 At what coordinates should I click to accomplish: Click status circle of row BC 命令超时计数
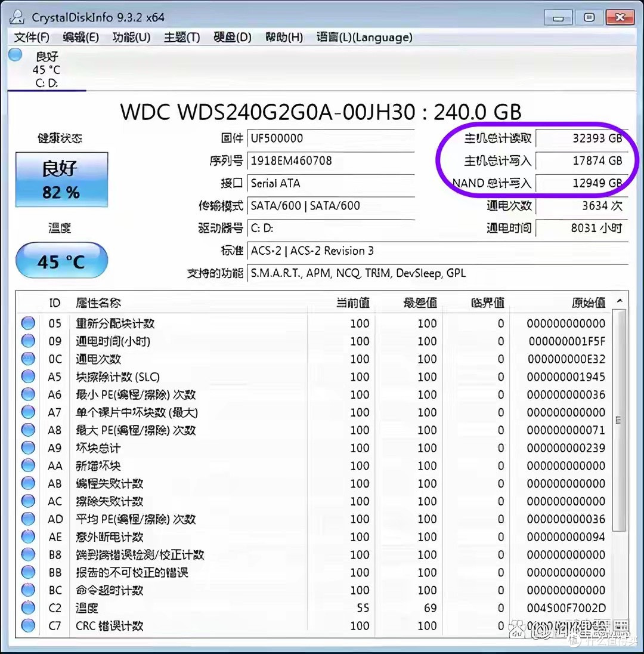pyautogui.click(x=28, y=590)
